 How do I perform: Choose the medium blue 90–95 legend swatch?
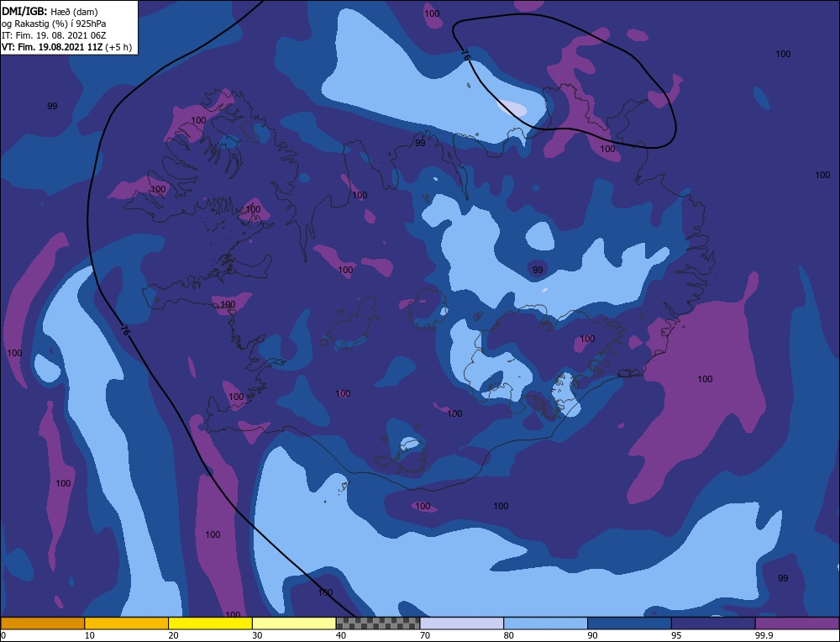tap(629, 624)
